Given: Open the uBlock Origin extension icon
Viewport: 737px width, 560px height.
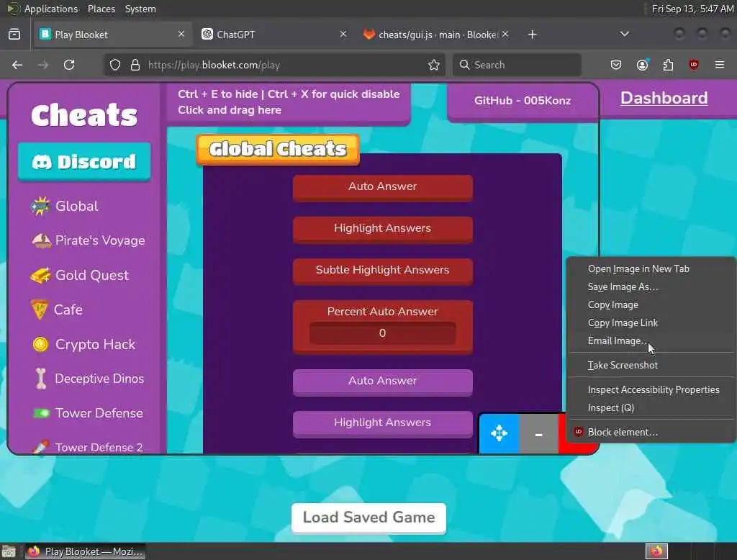Looking at the screenshot, I should pos(693,65).
